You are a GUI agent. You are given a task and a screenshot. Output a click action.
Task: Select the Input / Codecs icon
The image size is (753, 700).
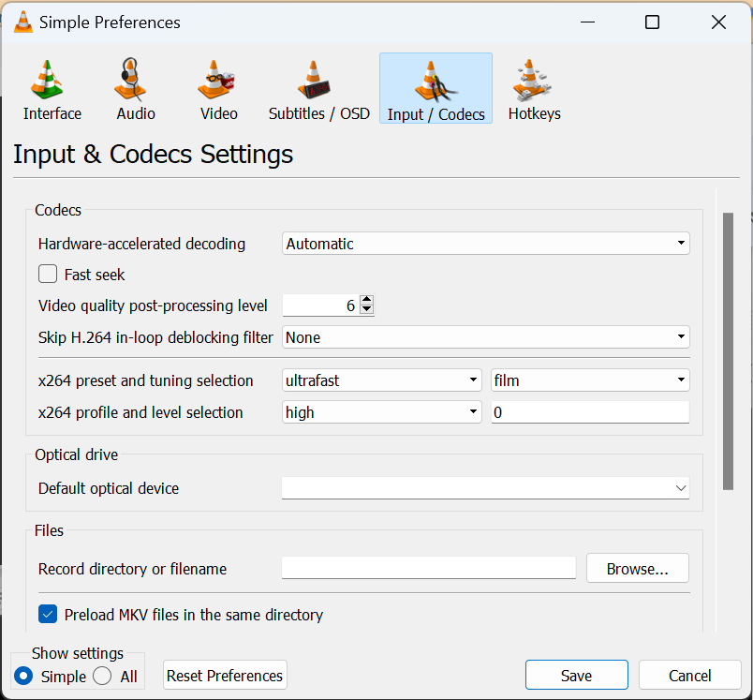(x=436, y=88)
